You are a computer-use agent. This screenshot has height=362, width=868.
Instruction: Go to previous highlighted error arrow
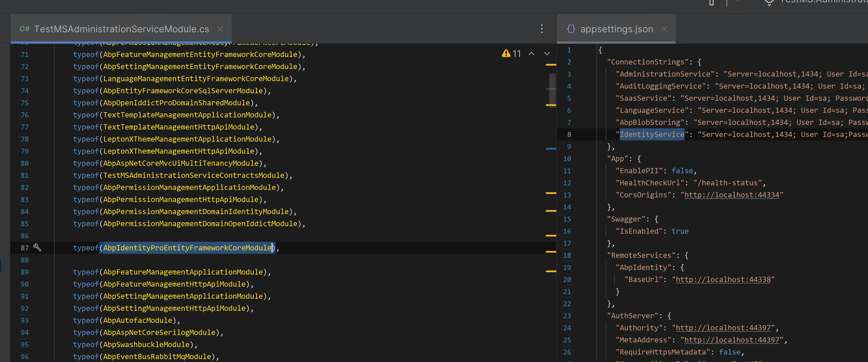click(531, 54)
